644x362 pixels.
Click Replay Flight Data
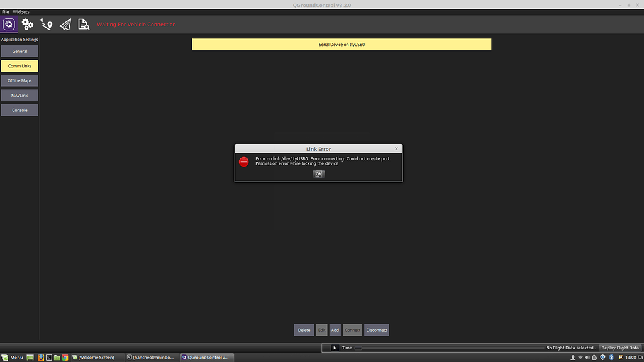click(620, 347)
